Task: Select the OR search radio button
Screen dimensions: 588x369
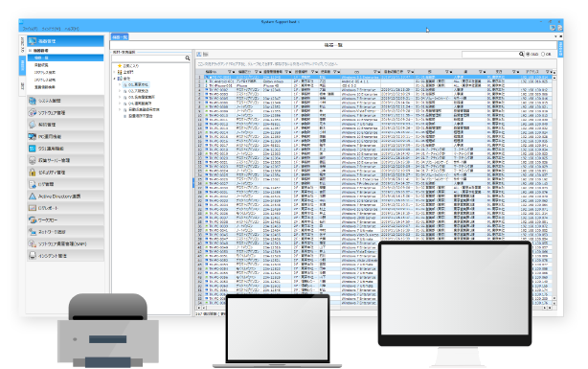Action: pyautogui.click(x=543, y=55)
